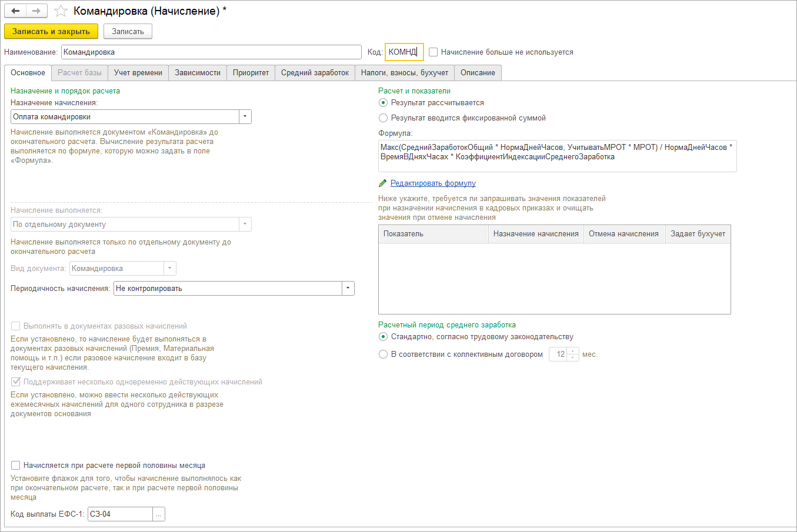Viewport: 797px width, 532px height.
Task: Click the Назначение начисления table column header
Action: pyautogui.click(x=536, y=234)
